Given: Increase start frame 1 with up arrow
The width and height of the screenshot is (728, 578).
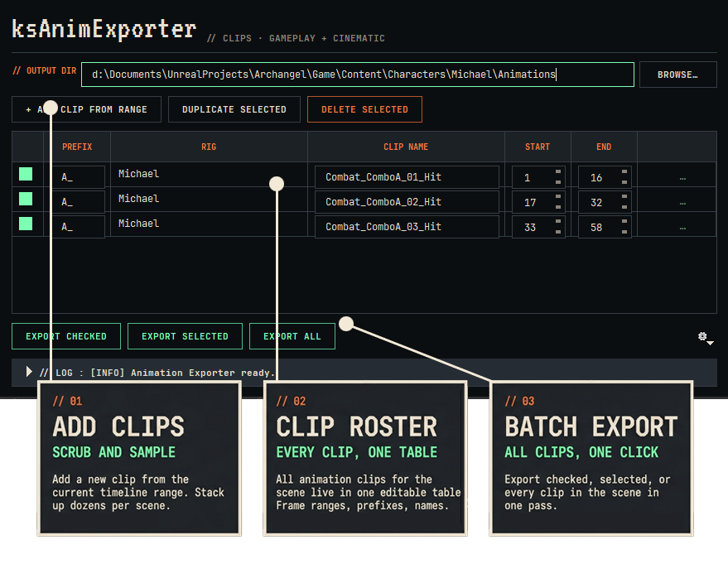Looking at the screenshot, I should [558, 171].
